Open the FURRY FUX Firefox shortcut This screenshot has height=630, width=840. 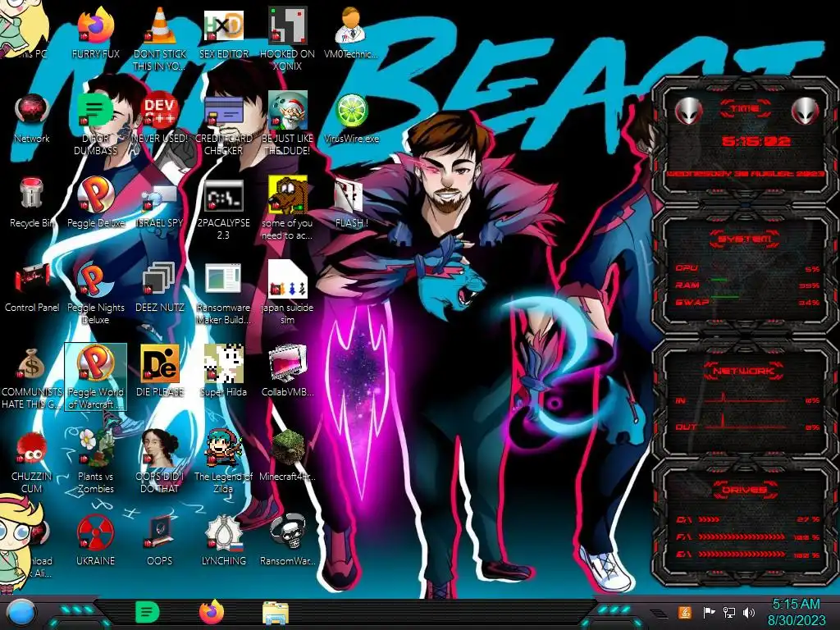coord(95,27)
